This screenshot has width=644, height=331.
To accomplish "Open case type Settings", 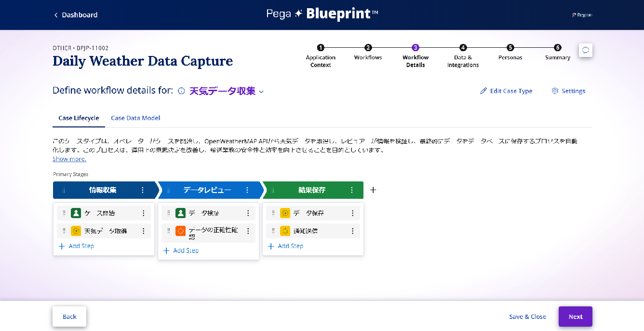I will [x=568, y=91].
